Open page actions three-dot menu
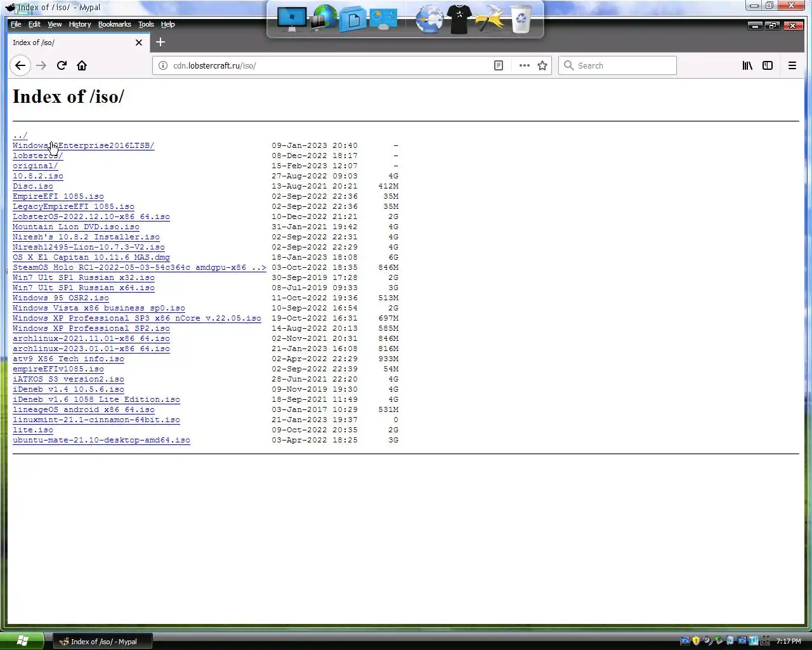 click(524, 65)
